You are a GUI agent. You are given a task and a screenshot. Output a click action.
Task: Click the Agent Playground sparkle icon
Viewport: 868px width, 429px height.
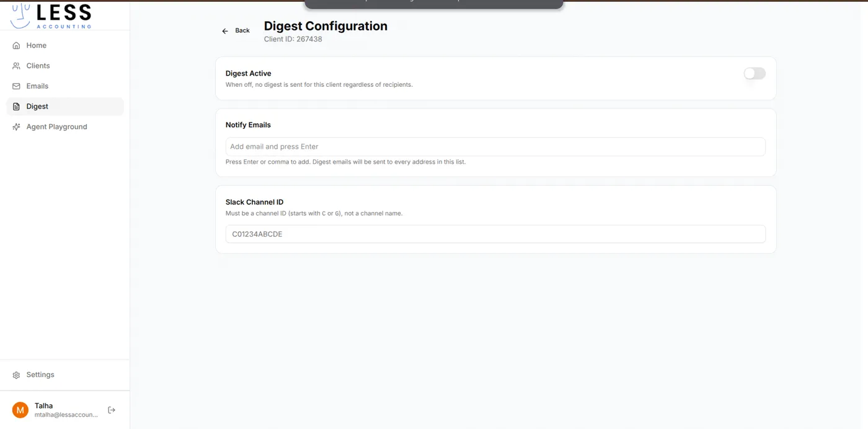point(17,127)
